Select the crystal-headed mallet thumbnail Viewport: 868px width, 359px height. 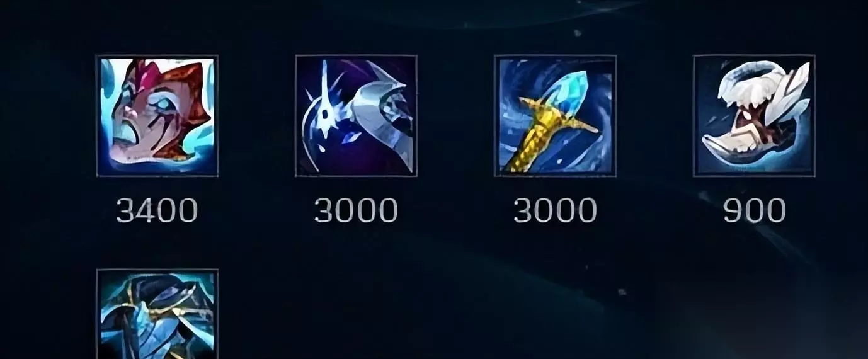[555, 116]
